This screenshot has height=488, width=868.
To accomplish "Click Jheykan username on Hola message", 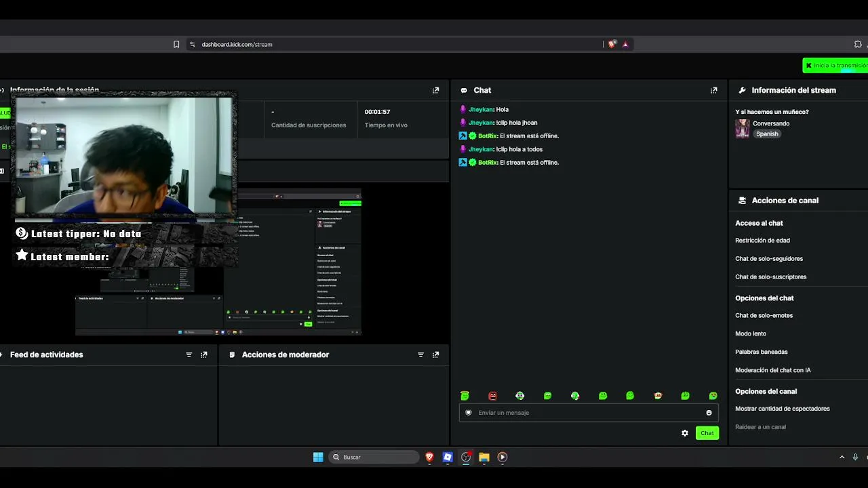I will [481, 109].
